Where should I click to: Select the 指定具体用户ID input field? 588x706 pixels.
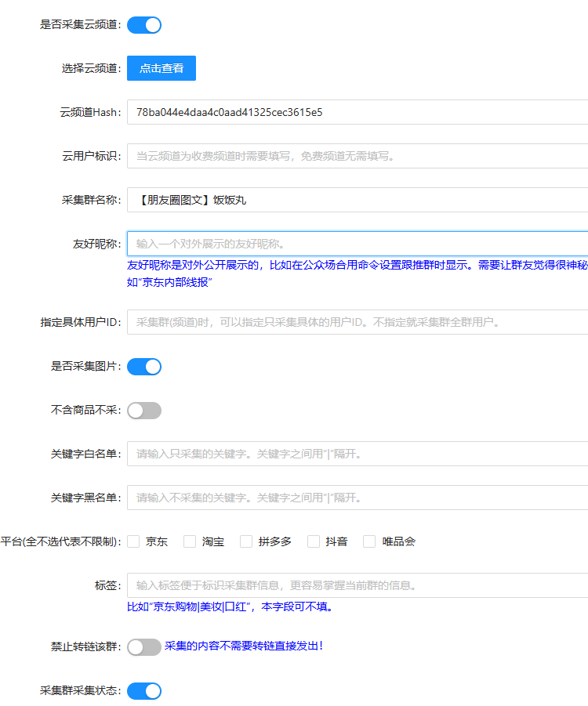click(x=358, y=322)
